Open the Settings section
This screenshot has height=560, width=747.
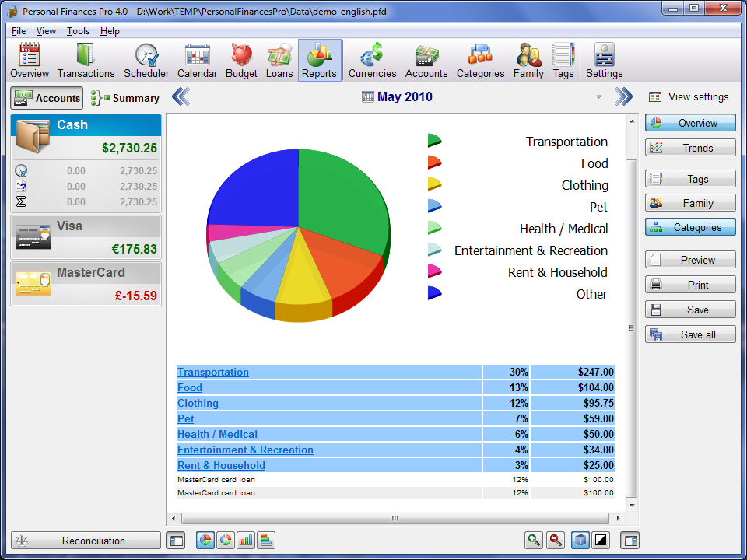604,61
